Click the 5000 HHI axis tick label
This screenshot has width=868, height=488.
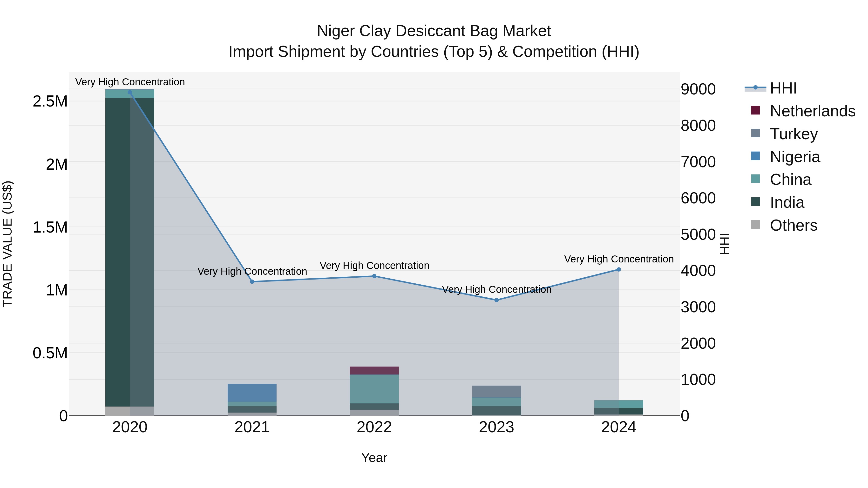[698, 234]
